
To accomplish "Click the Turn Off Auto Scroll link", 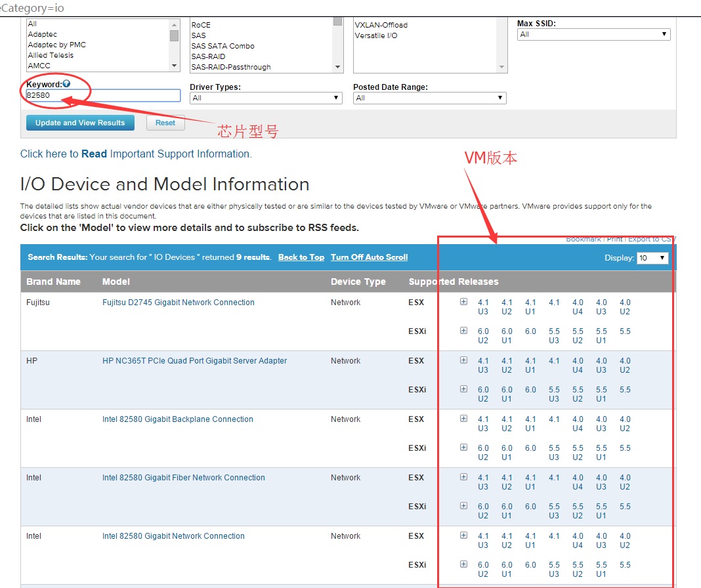I will pyautogui.click(x=369, y=257).
